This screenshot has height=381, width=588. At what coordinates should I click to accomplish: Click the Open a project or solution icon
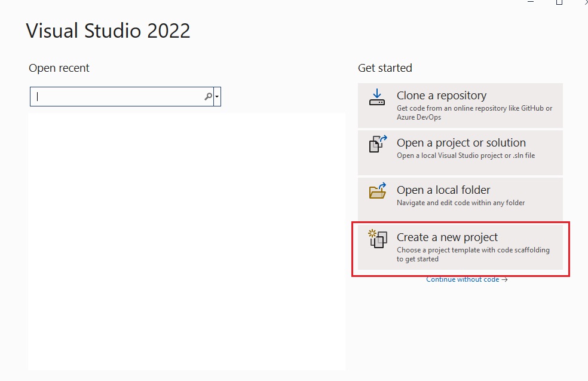coord(378,144)
